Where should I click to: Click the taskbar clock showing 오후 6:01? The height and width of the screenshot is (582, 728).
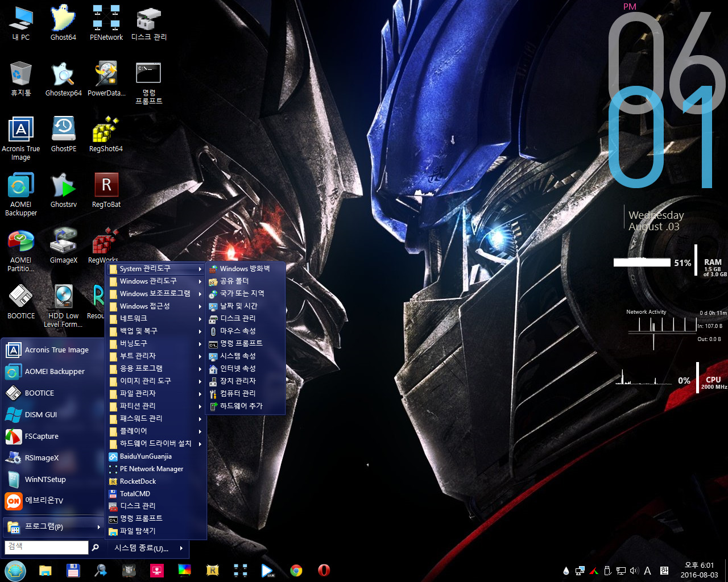point(699,570)
